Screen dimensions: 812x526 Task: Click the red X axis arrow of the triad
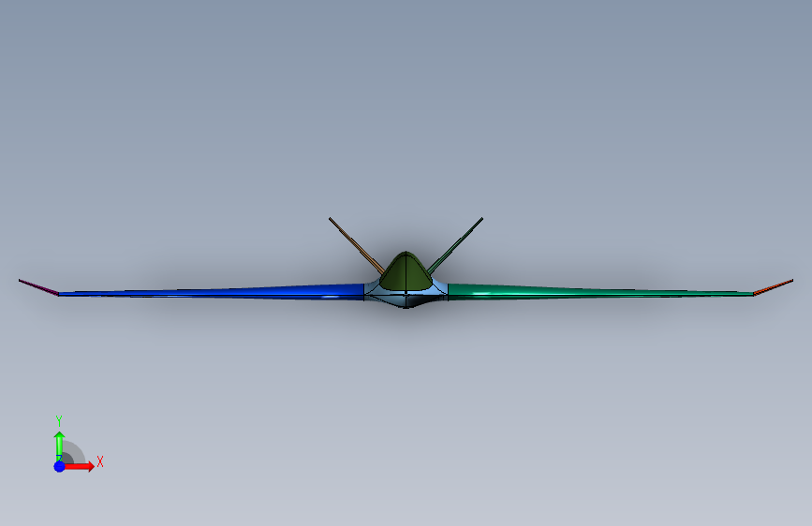pos(80,466)
